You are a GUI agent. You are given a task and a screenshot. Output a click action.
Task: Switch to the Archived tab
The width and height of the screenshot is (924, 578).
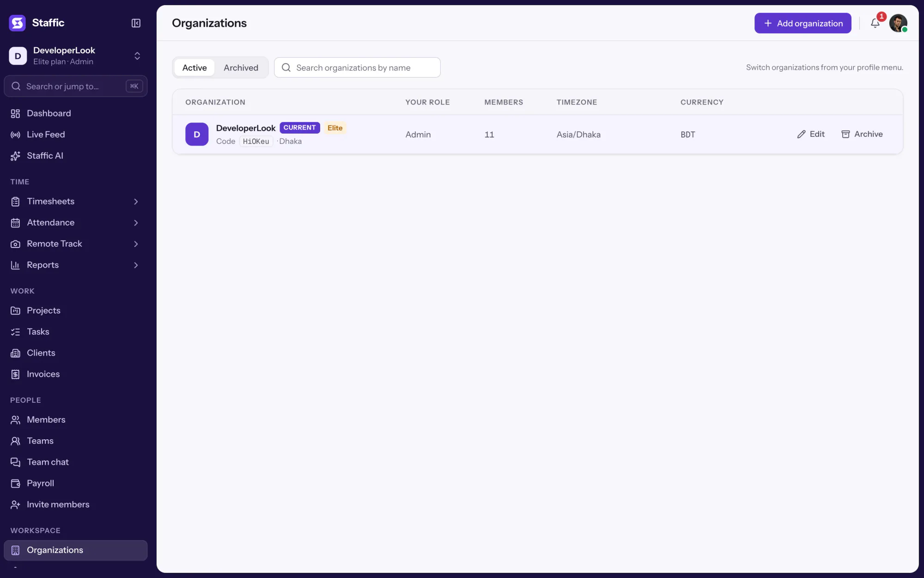tap(241, 68)
